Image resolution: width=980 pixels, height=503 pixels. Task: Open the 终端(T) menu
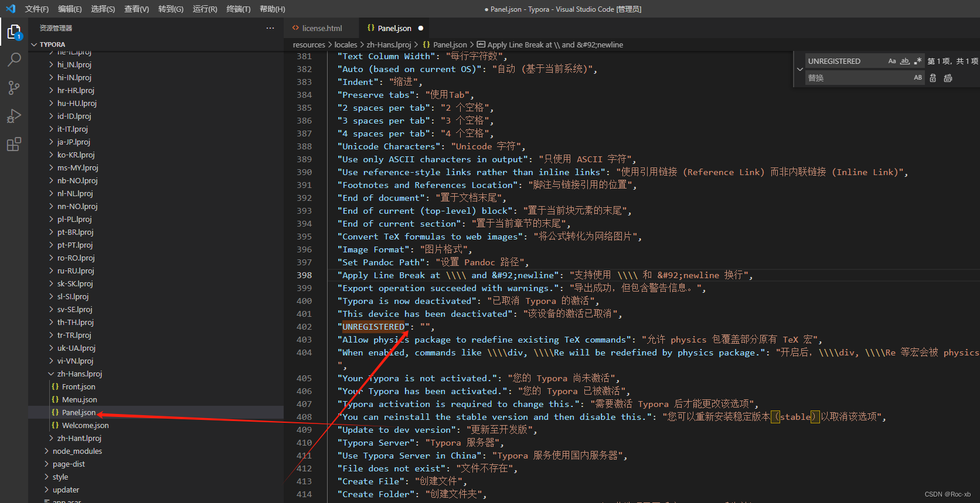point(238,9)
